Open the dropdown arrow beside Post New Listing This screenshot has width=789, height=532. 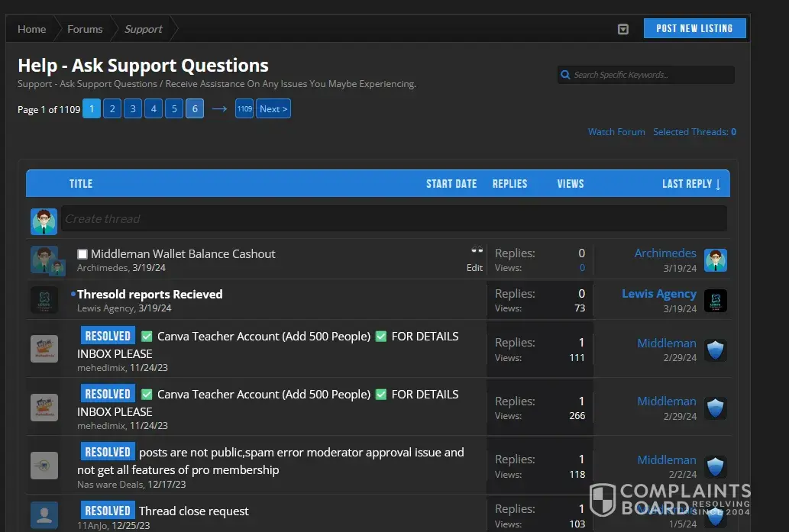(x=623, y=29)
